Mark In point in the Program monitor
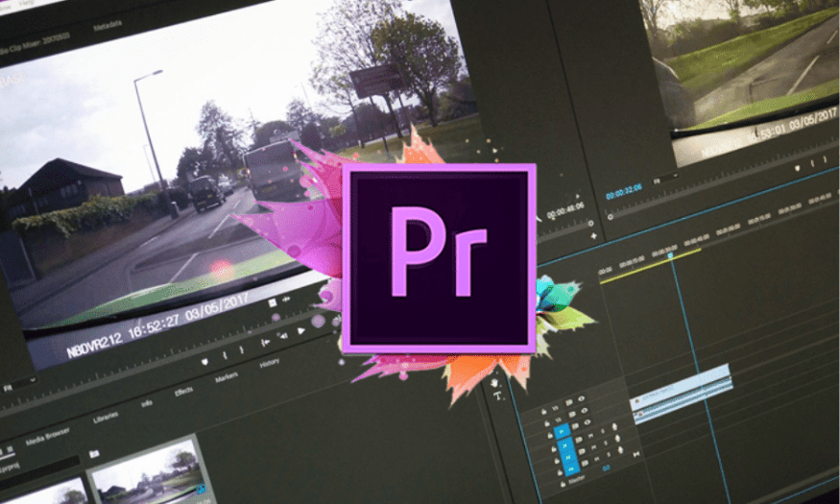The image size is (840, 504). pyautogui.click(x=813, y=163)
